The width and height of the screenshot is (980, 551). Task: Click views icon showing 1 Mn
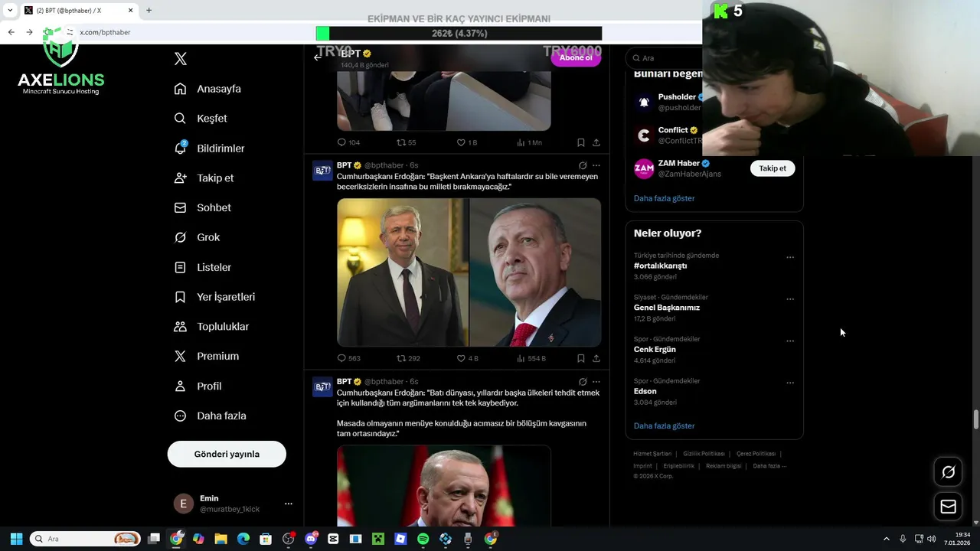point(521,142)
